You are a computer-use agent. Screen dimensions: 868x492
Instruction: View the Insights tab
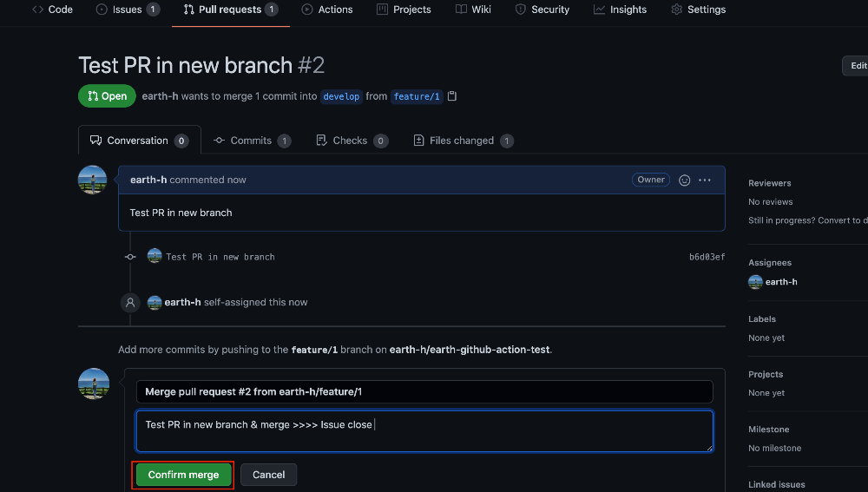(x=620, y=10)
